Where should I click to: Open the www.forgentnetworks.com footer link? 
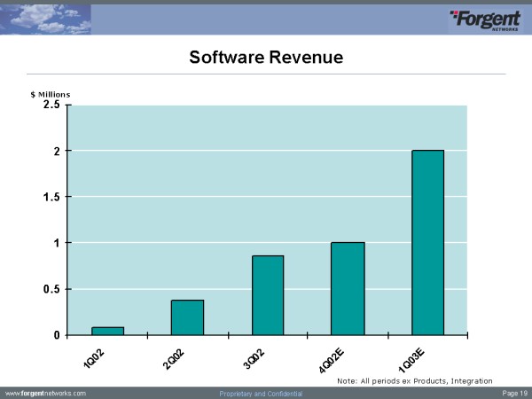pos(46,392)
